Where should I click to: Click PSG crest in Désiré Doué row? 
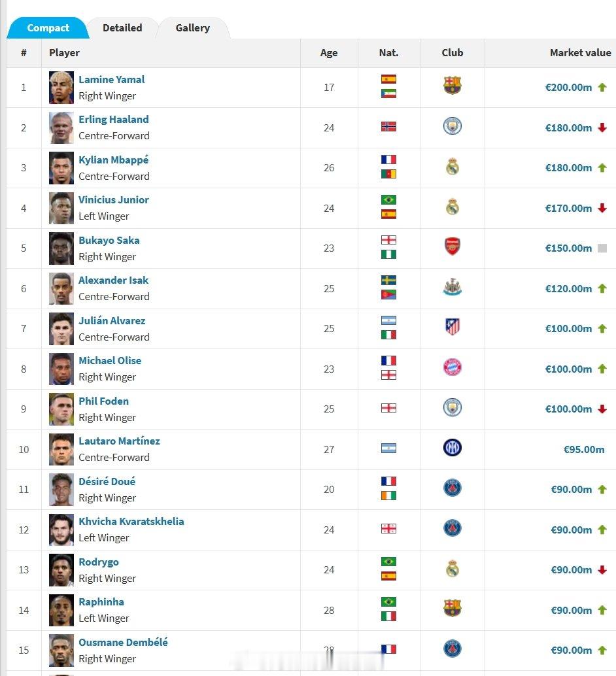[x=452, y=488]
